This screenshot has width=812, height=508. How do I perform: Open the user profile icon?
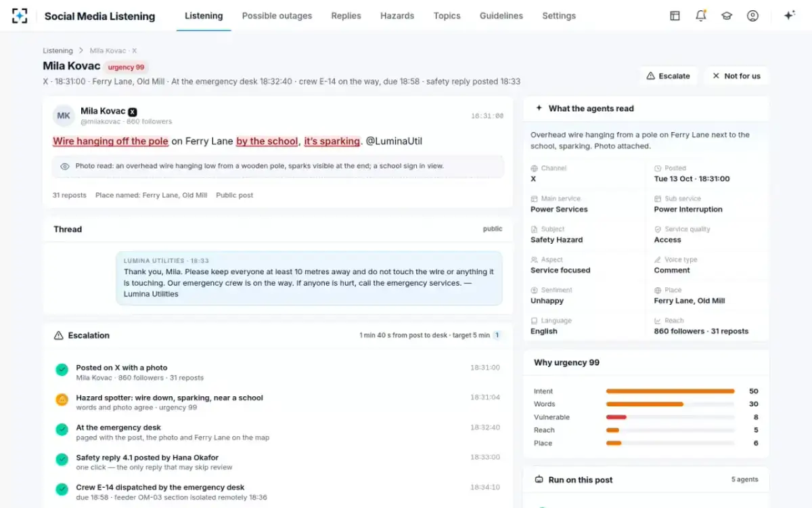click(x=752, y=16)
